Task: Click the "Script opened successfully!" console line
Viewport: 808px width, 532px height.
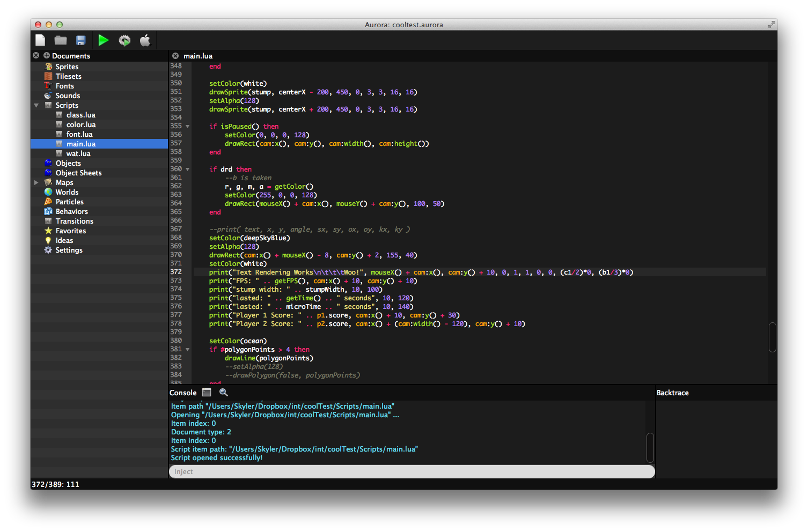Action: point(217,457)
